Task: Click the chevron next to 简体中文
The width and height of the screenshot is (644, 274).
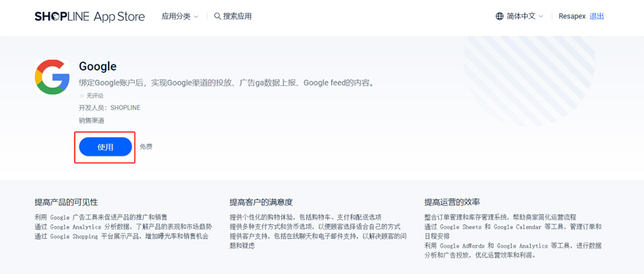Action: coord(541,17)
